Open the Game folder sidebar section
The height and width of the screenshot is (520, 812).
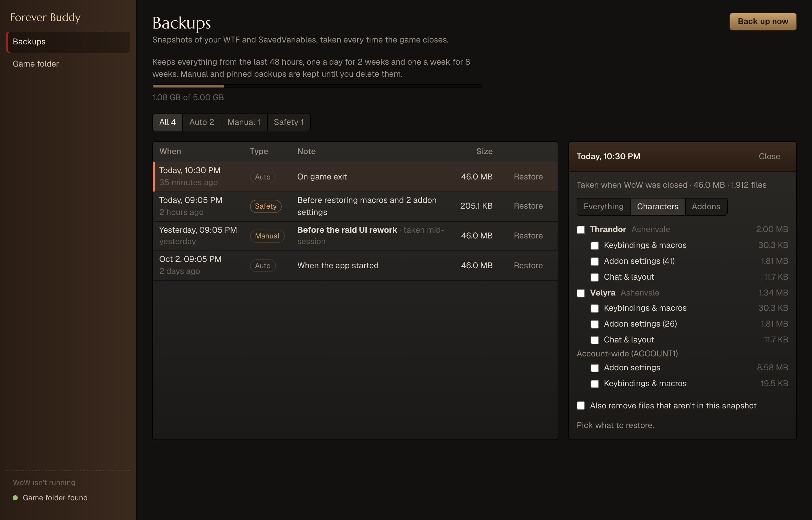68,64
